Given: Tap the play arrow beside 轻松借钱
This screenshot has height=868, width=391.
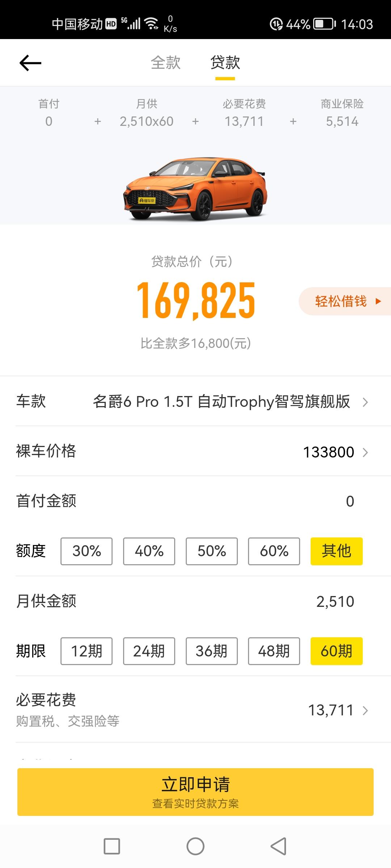Looking at the screenshot, I should pyautogui.click(x=378, y=301).
